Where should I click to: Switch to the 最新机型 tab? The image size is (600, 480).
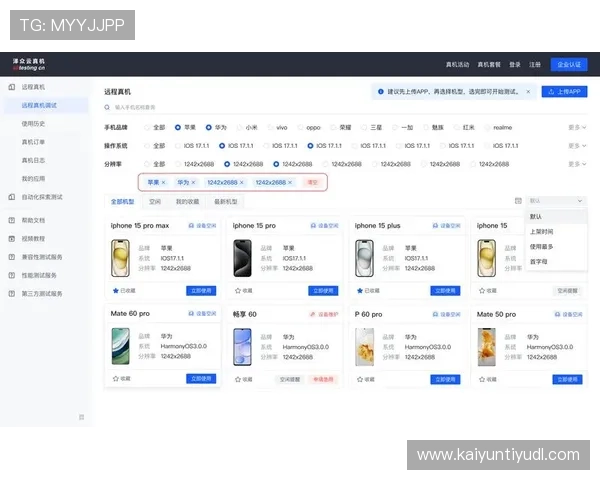[x=226, y=202]
